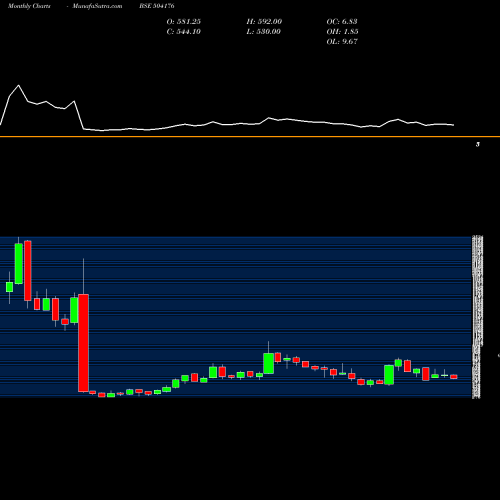Select the peak point of the white line chart

[x=18, y=85]
